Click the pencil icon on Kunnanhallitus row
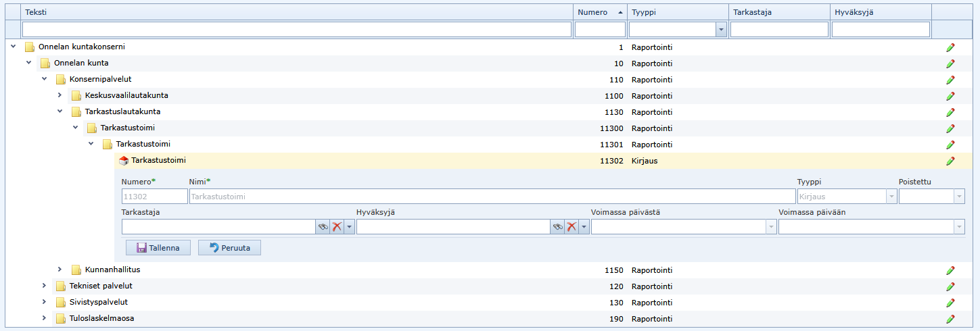The height and width of the screenshot is (331, 980). tap(950, 270)
